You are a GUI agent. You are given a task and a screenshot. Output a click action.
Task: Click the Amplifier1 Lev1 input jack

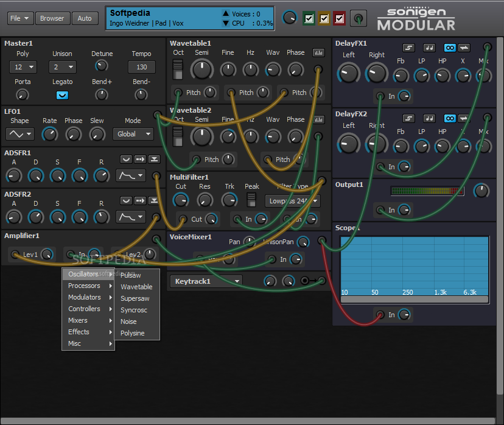click(x=15, y=255)
